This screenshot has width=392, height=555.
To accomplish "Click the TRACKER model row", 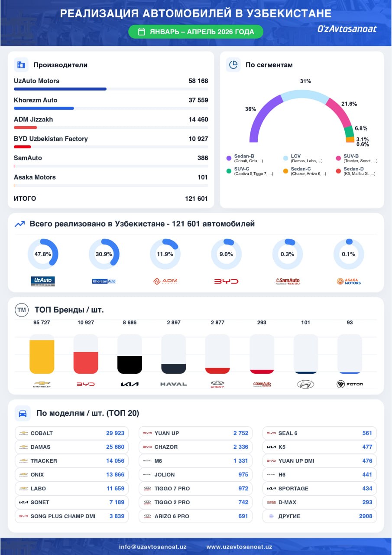I will pos(72,461).
